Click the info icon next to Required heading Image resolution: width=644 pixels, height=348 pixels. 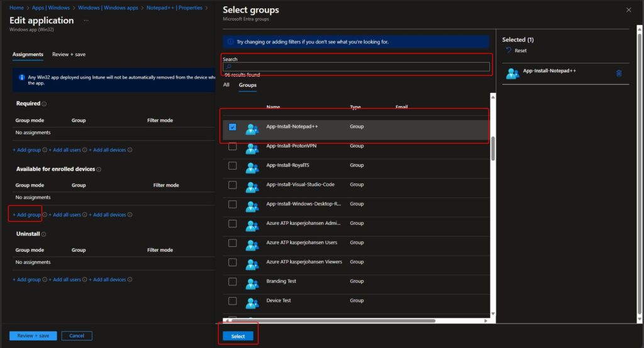pos(44,104)
